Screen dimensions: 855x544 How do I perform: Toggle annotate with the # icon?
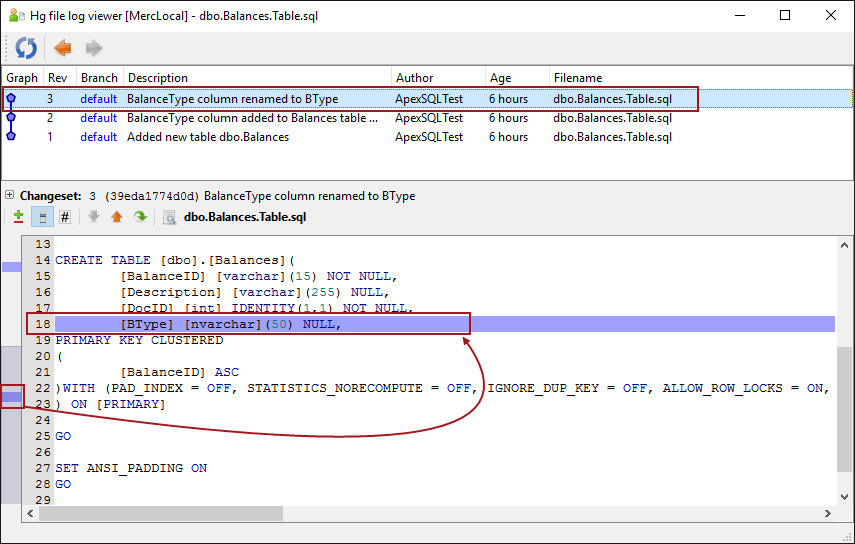tap(65, 216)
